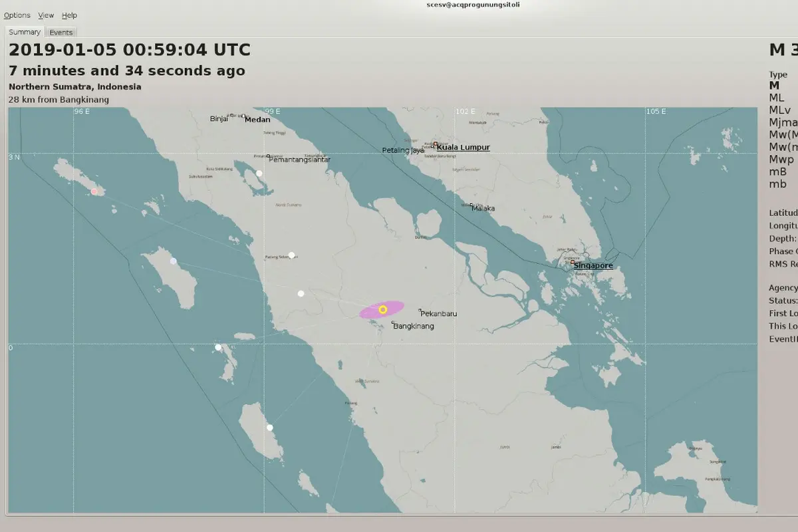
Task: Click the yellow epicenter circle on the map
Action: click(383, 310)
